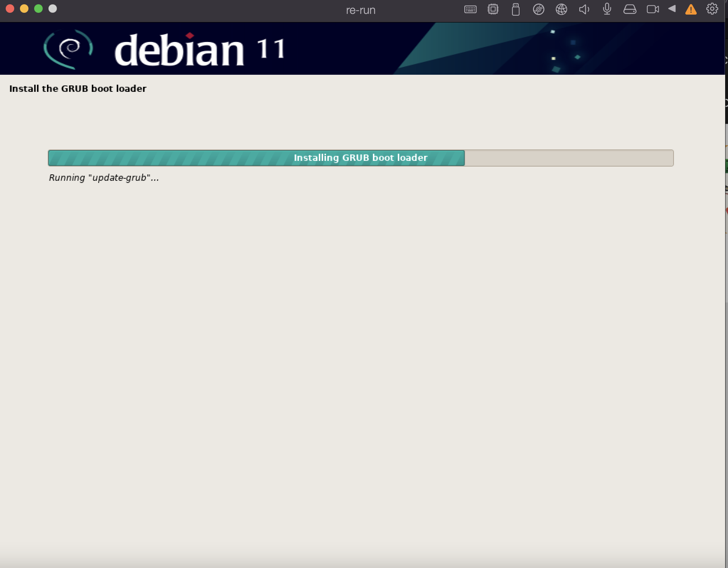
Task: Click the Installing GRUB boot loader progress bar
Action: tap(361, 158)
